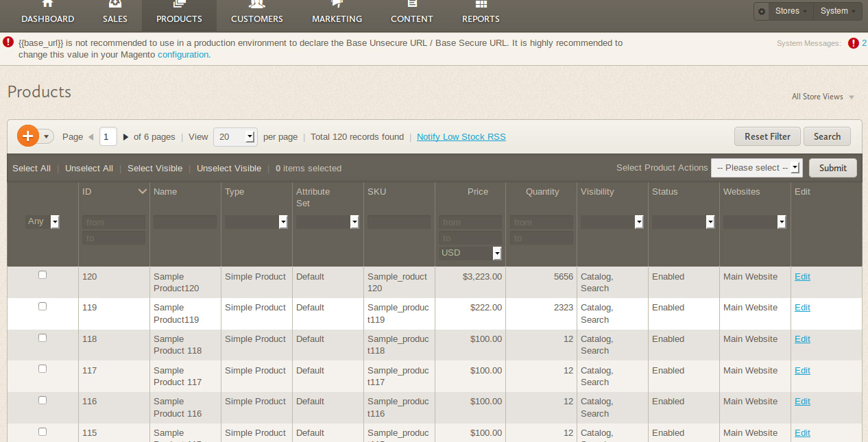This screenshot has width=868, height=442.
Task: Click Select Visible link
Action: click(x=155, y=168)
